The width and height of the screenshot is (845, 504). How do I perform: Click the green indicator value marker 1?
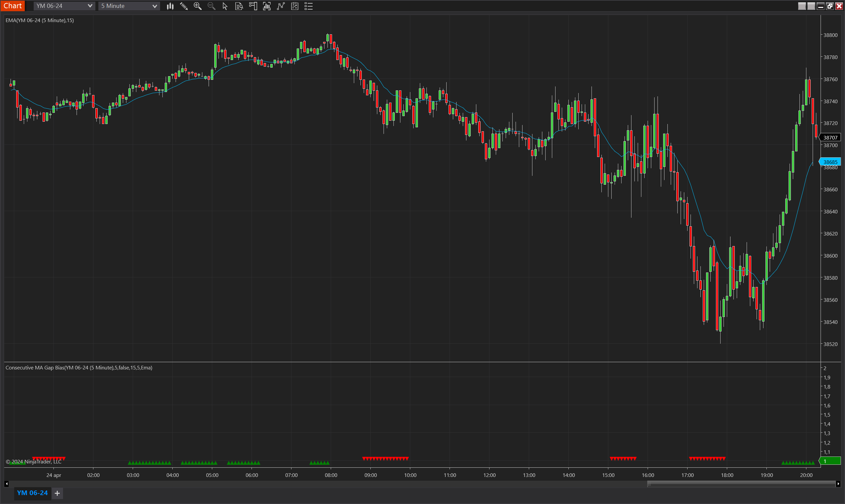pyautogui.click(x=830, y=461)
